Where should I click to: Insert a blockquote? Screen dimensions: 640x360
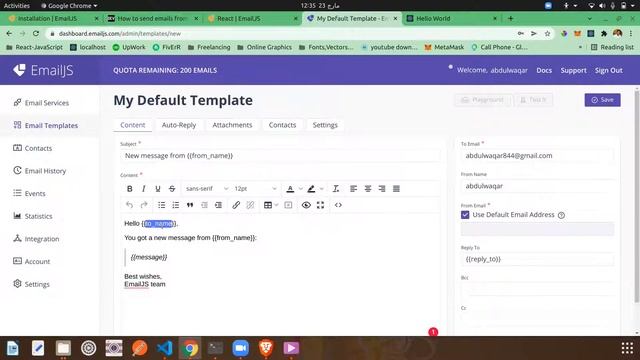click(x=190, y=205)
